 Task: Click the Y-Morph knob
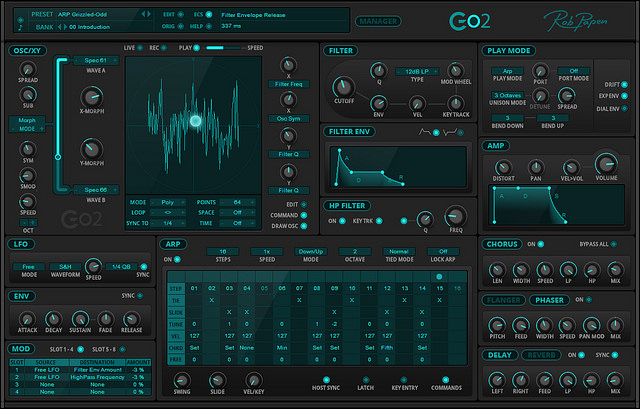(x=91, y=149)
